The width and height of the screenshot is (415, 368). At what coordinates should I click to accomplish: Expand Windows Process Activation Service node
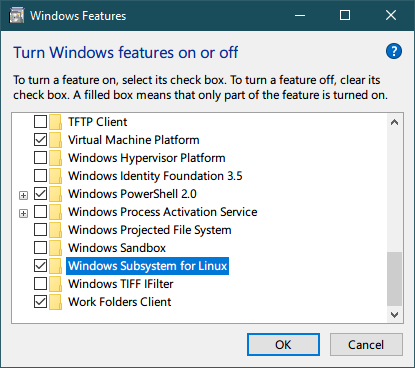(x=23, y=213)
